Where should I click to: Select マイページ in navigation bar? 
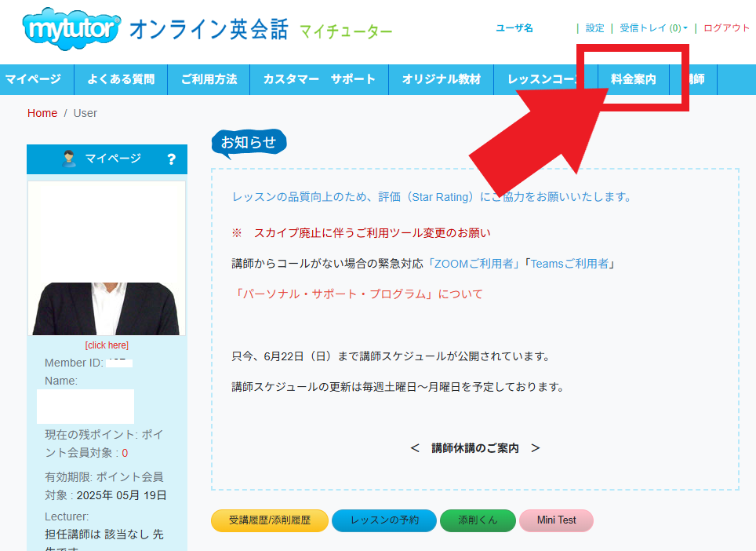click(33, 79)
